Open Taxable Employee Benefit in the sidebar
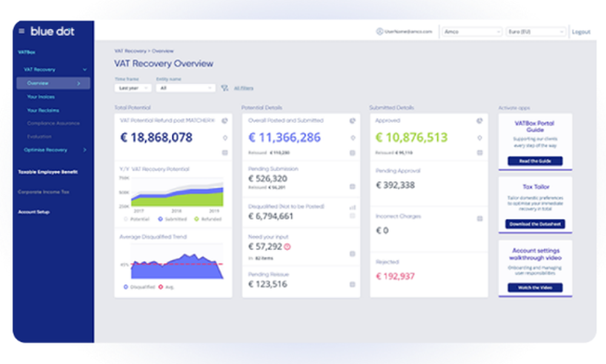This screenshot has height=364, width=606. (48, 172)
